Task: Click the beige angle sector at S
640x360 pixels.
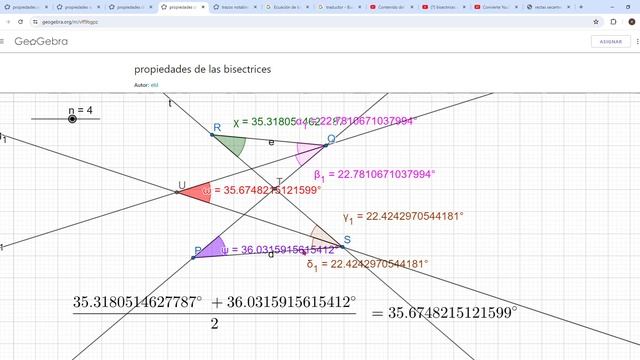Action: click(x=323, y=239)
